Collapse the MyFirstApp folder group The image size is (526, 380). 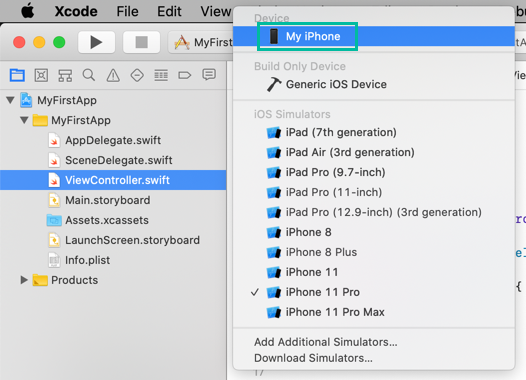[x=24, y=120]
